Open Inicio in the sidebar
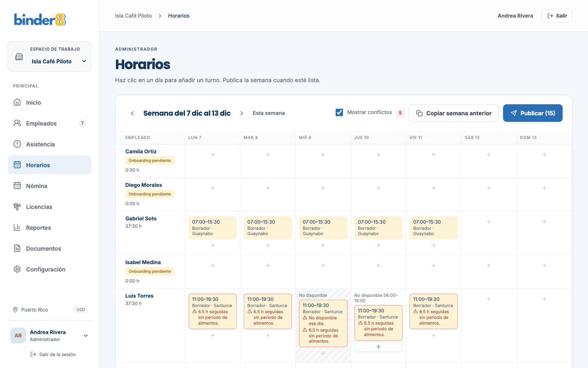This screenshot has height=368, width=588. tap(49, 102)
